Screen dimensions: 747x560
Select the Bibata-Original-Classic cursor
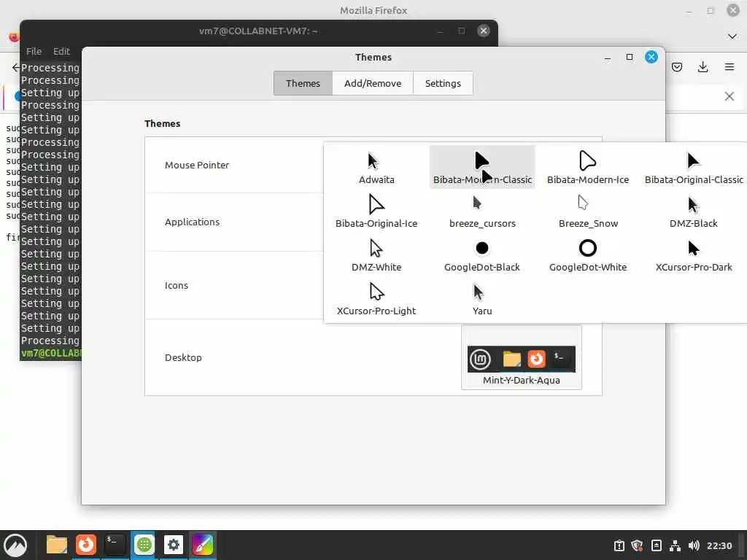(694, 168)
